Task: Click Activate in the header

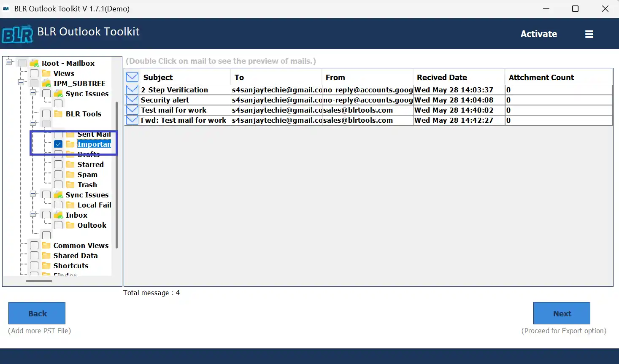Action: tap(538, 34)
